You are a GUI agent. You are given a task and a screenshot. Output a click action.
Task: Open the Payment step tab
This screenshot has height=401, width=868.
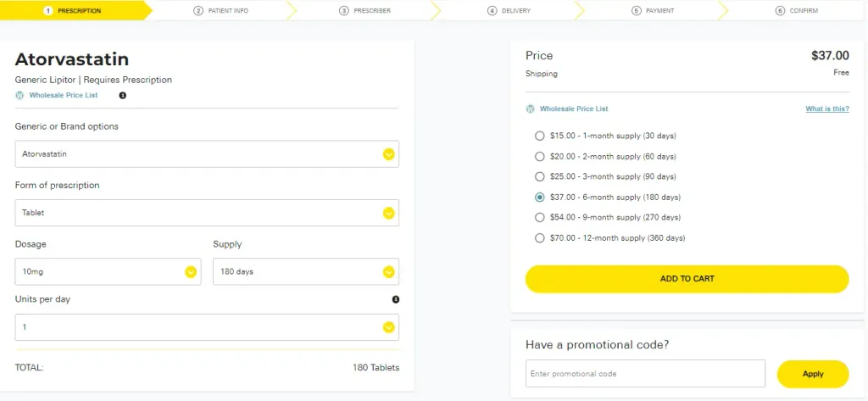654,10
